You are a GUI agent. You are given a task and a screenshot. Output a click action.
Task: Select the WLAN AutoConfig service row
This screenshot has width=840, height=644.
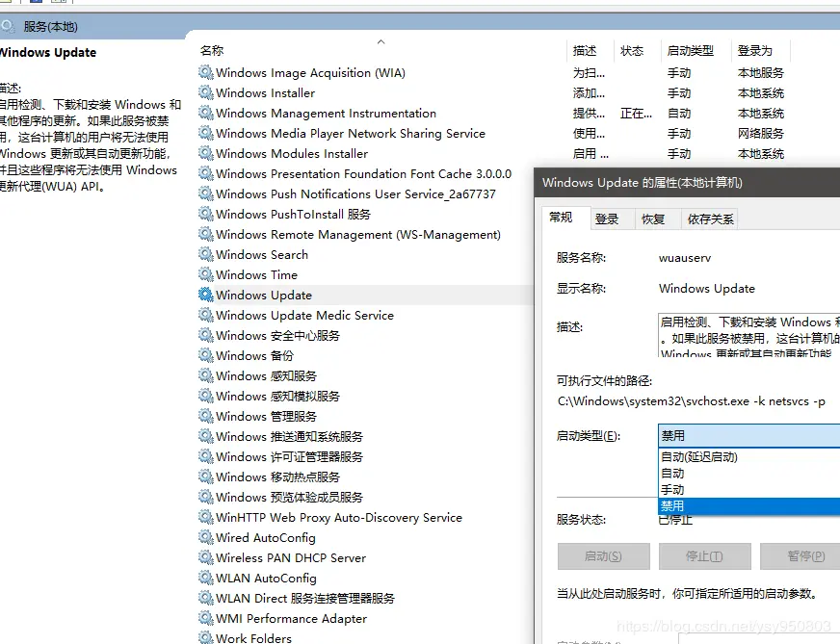click(365, 578)
